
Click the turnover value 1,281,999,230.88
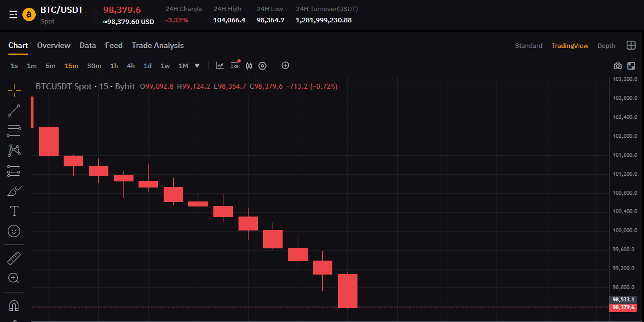(x=323, y=20)
